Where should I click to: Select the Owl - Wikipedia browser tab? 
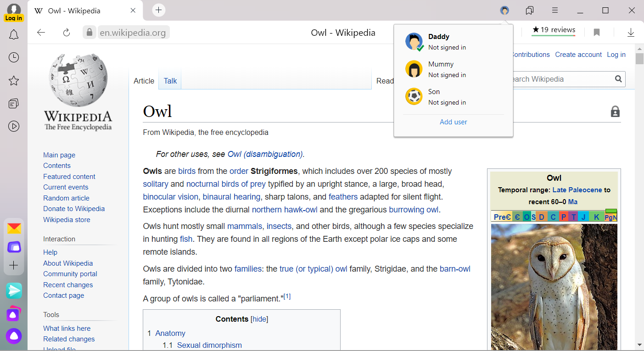(x=85, y=11)
